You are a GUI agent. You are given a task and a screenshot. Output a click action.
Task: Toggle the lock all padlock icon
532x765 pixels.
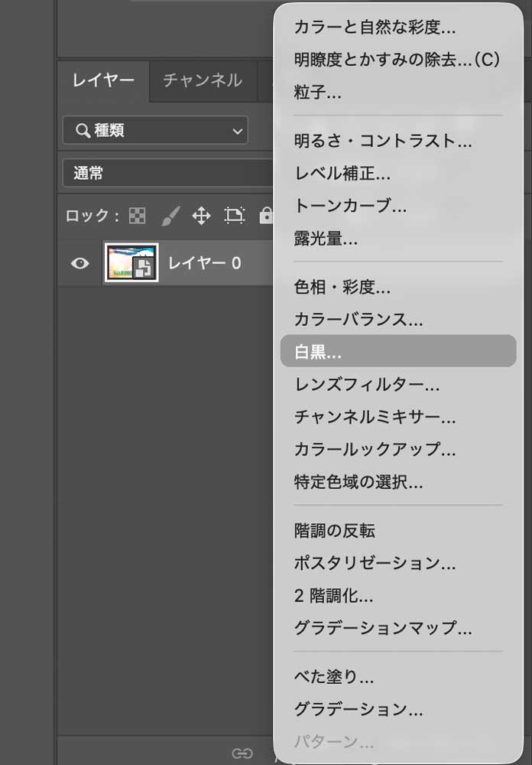tap(266, 215)
